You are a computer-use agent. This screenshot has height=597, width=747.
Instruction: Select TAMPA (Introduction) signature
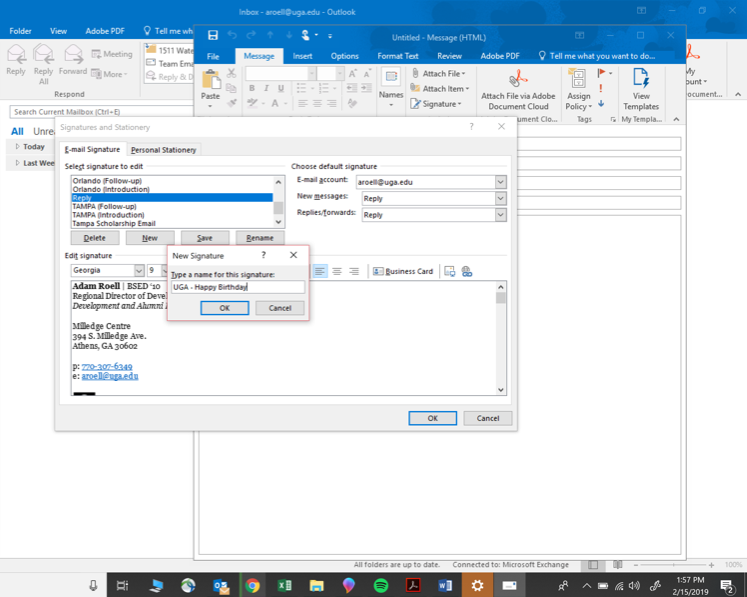(x=108, y=215)
